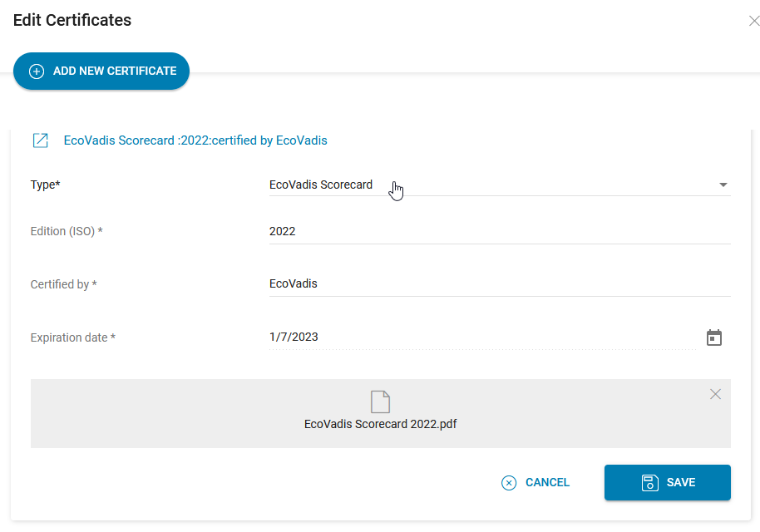The image size is (760, 532).
Task: Remove the attached EcoVadis Scorecard 2022.pdf
Action: click(715, 394)
